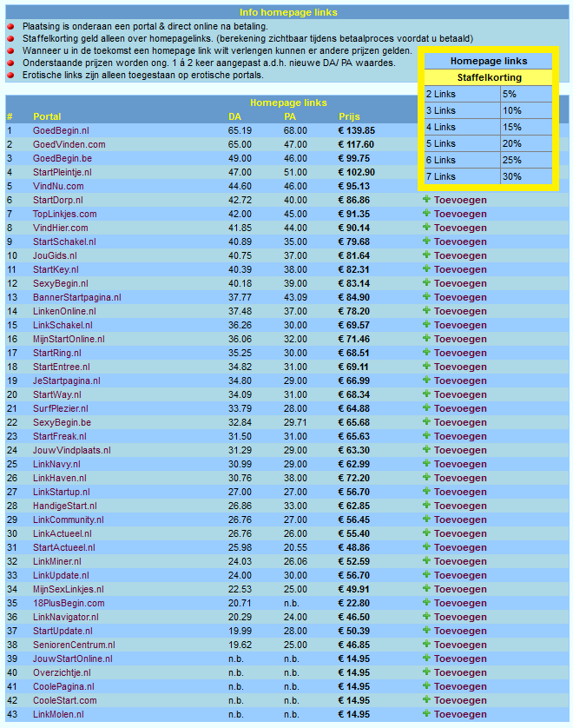Open the StartPleintje.nl portal link
The image size is (573, 728).
tap(63, 172)
